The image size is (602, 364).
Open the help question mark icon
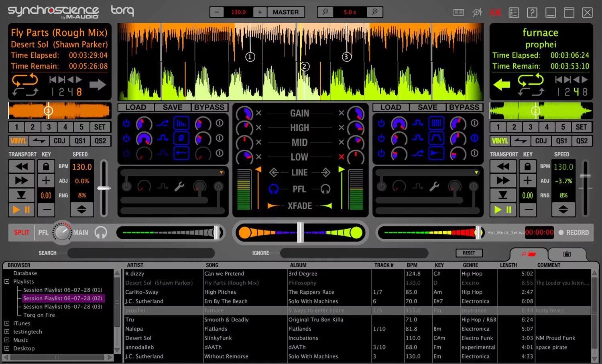tap(532, 12)
